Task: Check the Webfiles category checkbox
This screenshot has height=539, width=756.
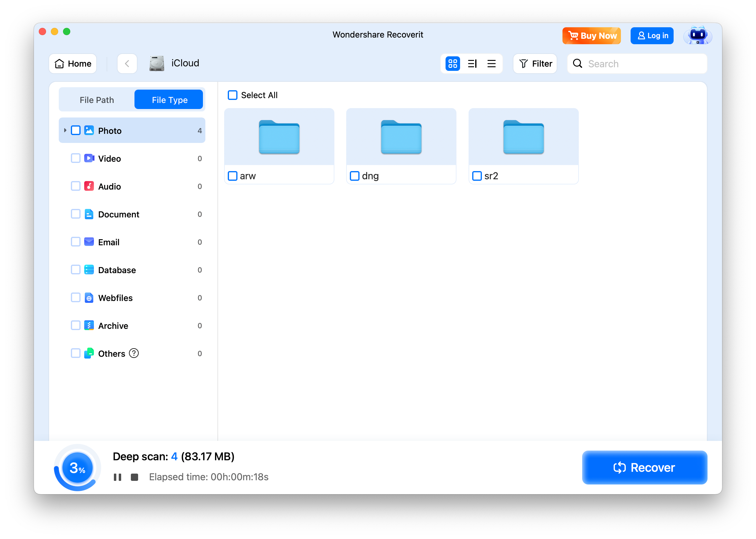Action: (x=76, y=298)
